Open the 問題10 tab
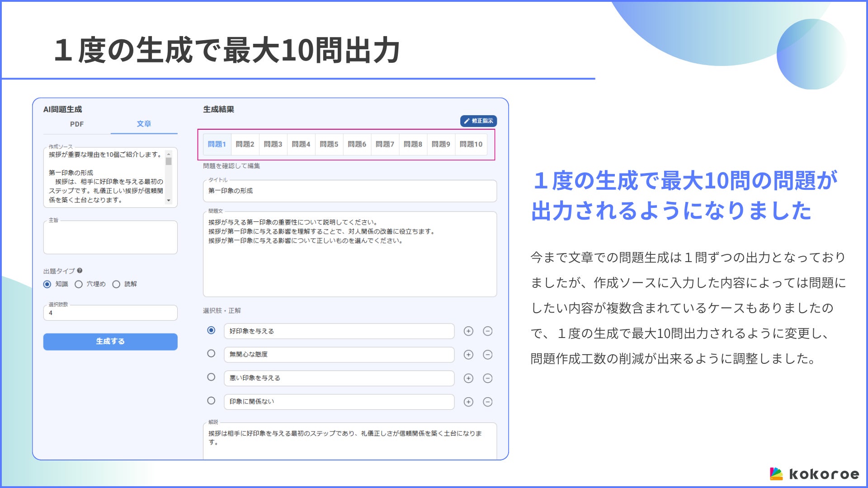Viewport: 868px width, 488px height. click(x=471, y=144)
